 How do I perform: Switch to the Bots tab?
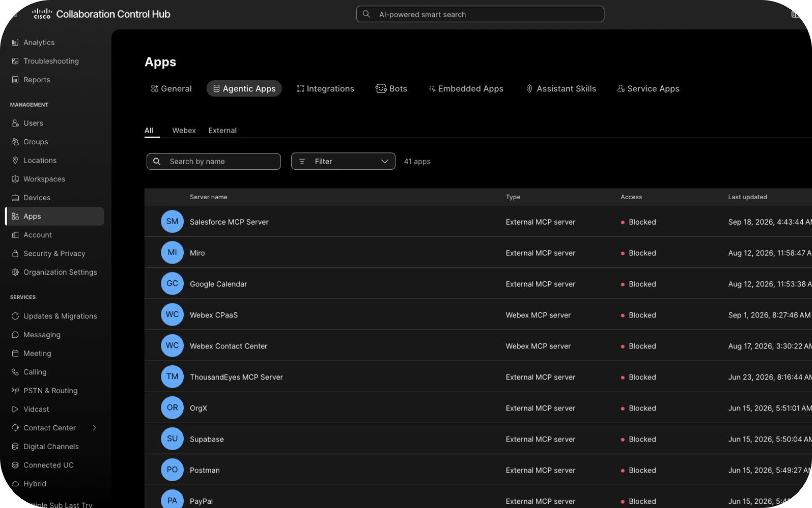click(391, 88)
